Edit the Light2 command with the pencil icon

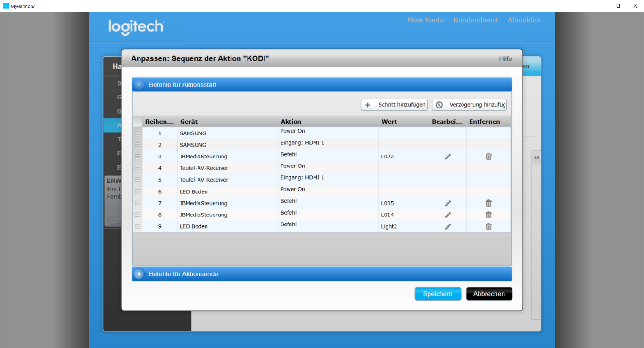tap(448, 226)
